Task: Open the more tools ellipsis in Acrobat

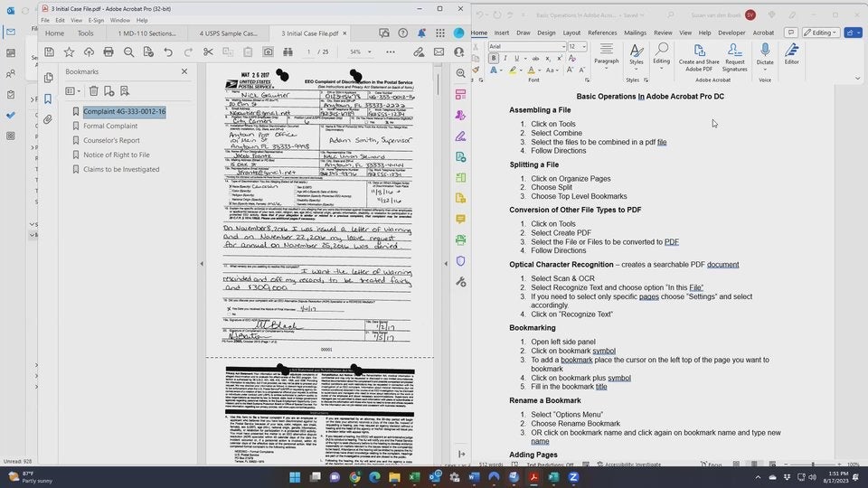Action: [391, 52]
